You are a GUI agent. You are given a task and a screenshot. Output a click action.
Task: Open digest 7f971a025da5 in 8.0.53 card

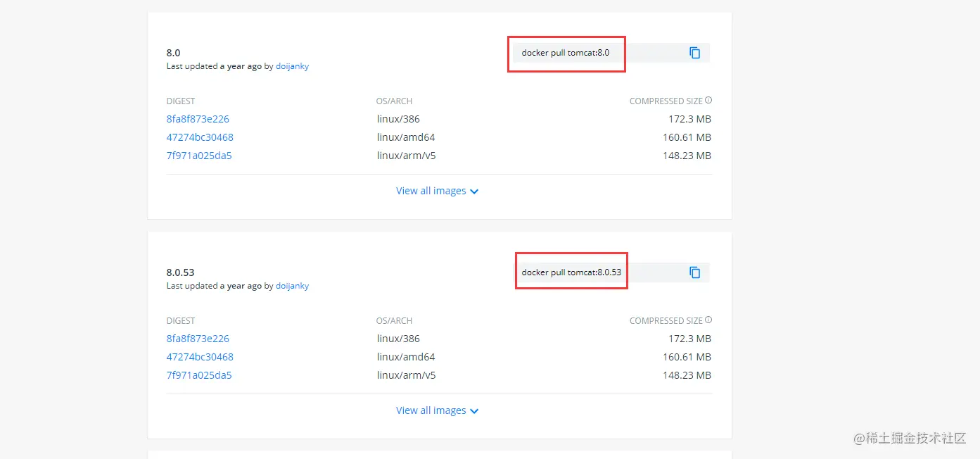199,375
